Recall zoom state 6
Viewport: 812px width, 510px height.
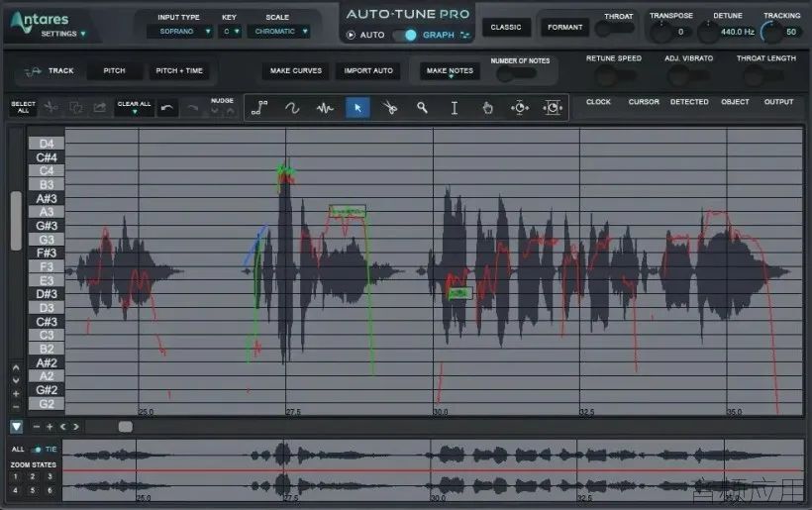coord(50,490)
